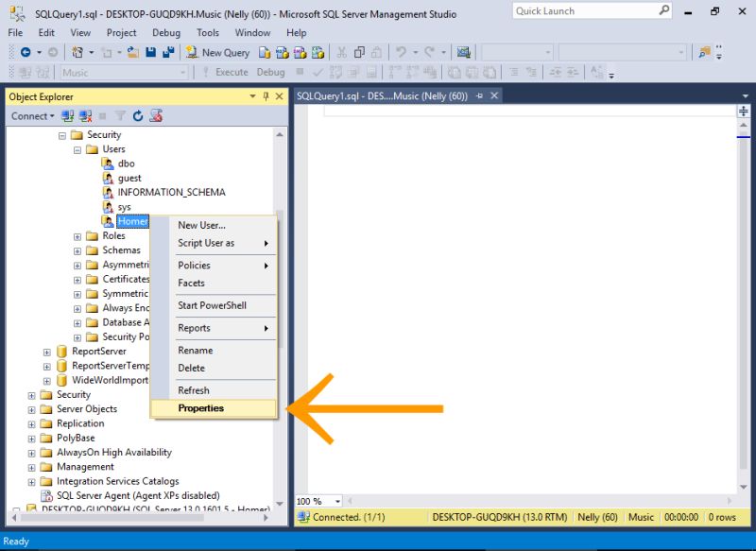Click the Disconnect icon in Object Explorer
Viewport: 756px width, 551px height.
[86, 115]
